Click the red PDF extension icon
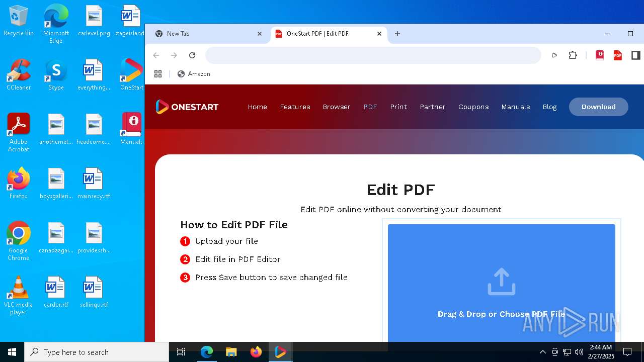This screenshot has width=644, height=362. (x=618, y=55)
